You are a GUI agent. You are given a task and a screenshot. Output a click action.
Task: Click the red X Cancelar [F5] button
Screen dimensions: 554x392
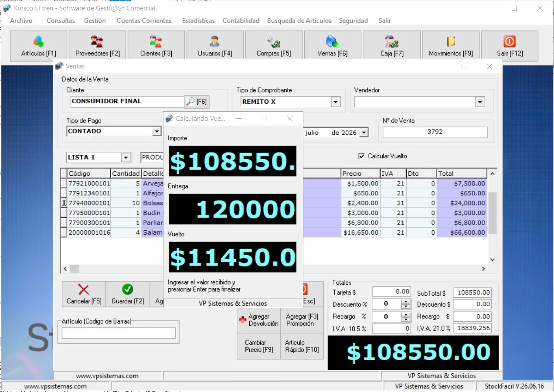tap(84, 294)
